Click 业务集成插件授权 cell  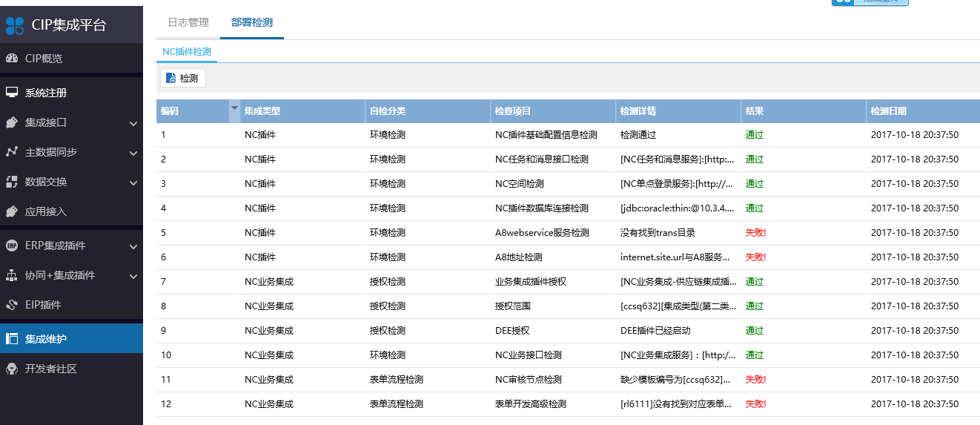(x=531, y=282)
